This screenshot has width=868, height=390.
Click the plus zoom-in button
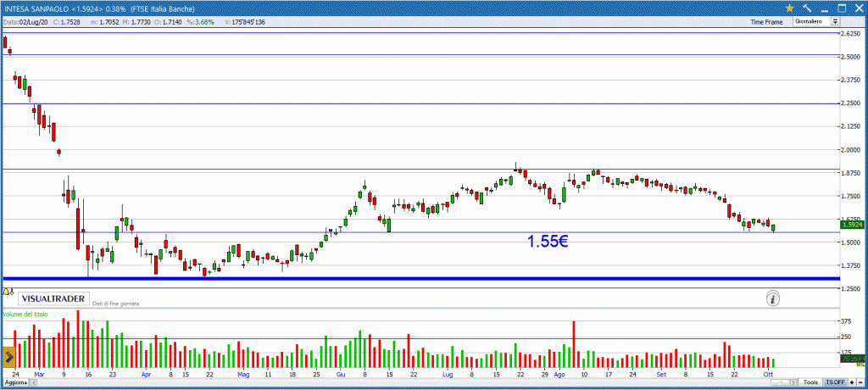[853, 383]
